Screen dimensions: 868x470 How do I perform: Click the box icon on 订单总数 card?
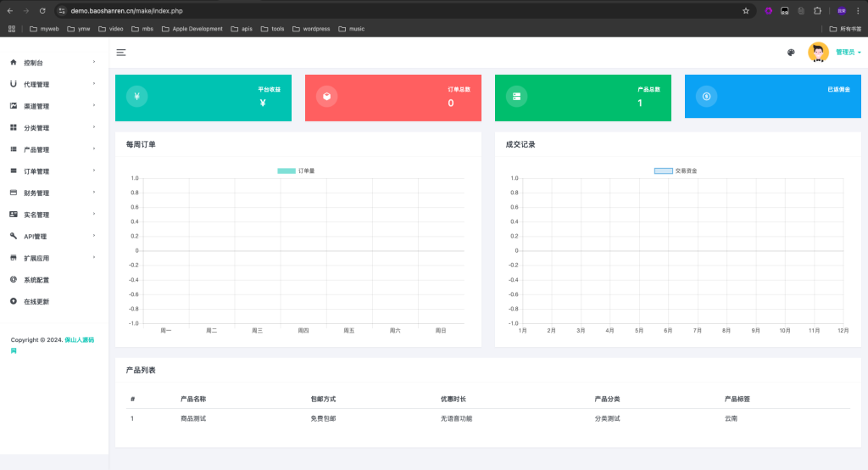[326, 97]
